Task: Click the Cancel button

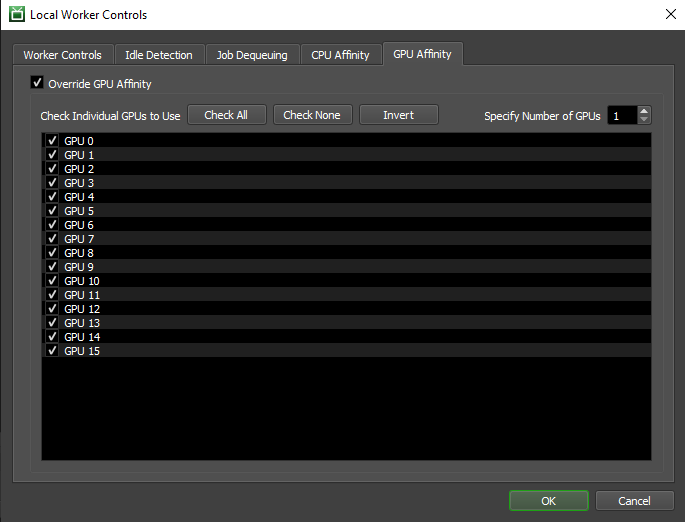Action: 634,501
